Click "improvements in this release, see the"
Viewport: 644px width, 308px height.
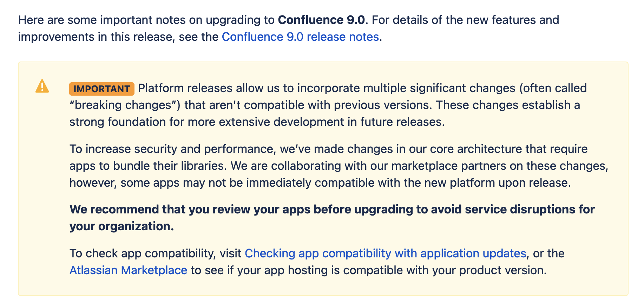(x=118, y=37)
